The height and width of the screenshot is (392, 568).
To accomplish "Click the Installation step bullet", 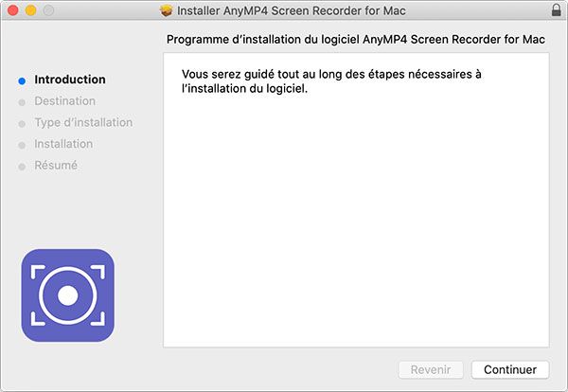I will pyautogui.click(x=22, y=145).
